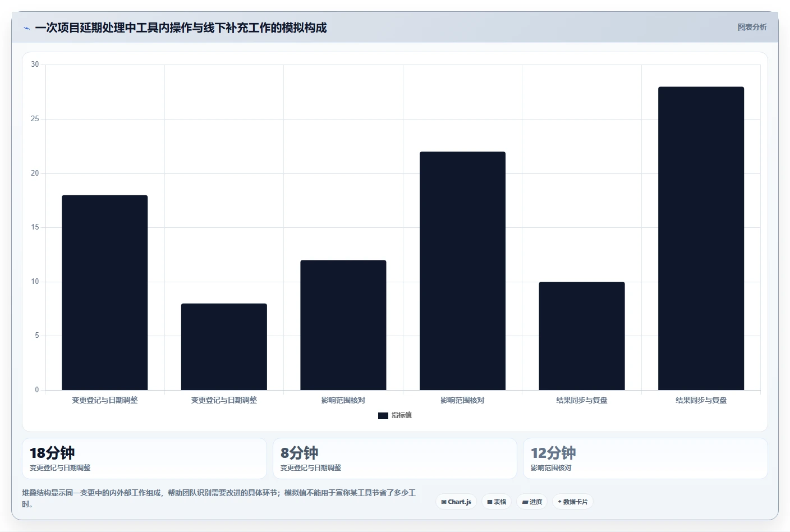The width and height of the screenshot is (790, 532).
Task: Toggle the 指标值 legend item
Action: tap(395, 415)
